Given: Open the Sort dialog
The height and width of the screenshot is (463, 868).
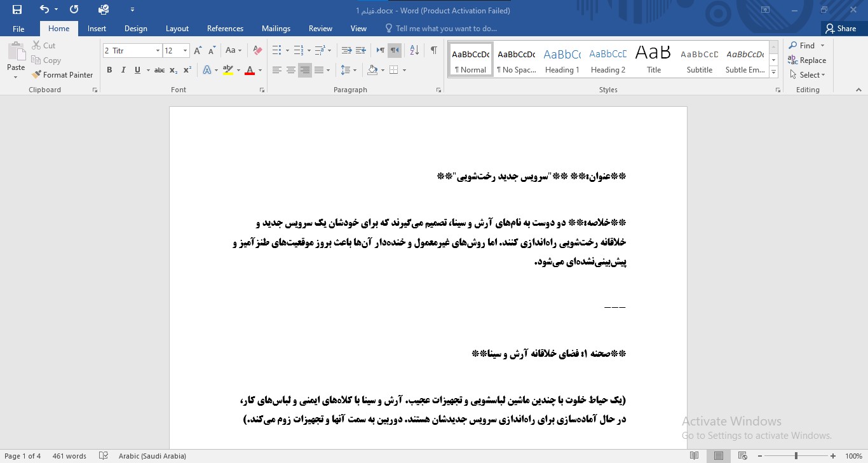Looking at the screenshot, I should click(x=414, y=50).
